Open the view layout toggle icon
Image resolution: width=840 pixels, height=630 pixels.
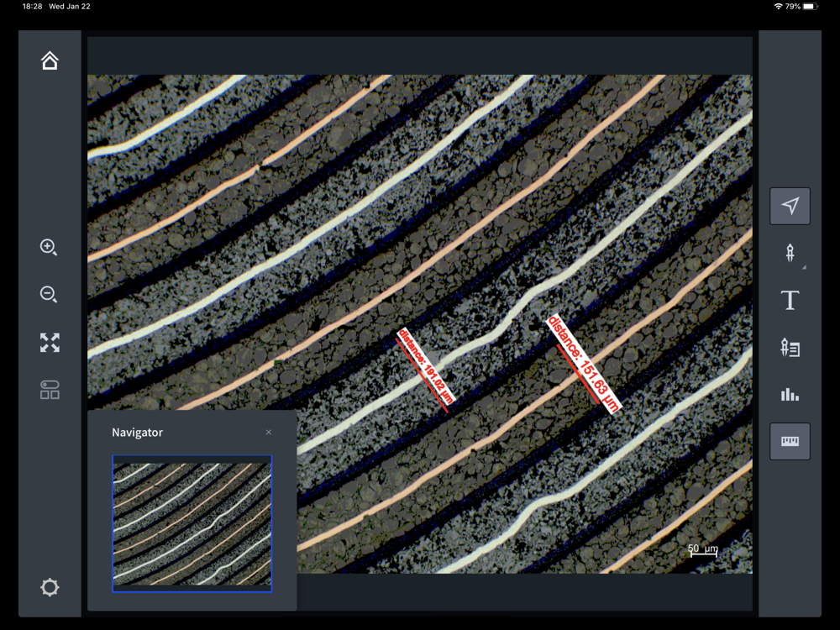click(x=50, y=390)
